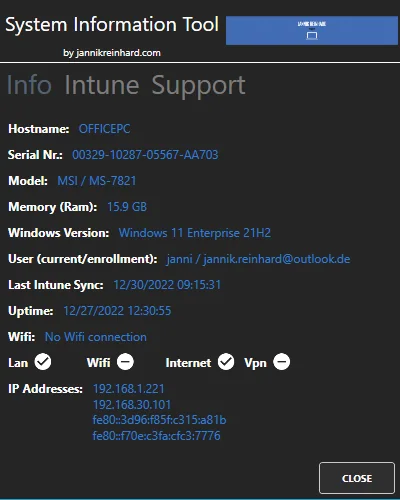Select hostname value OFFICEPC

(104, 129)
